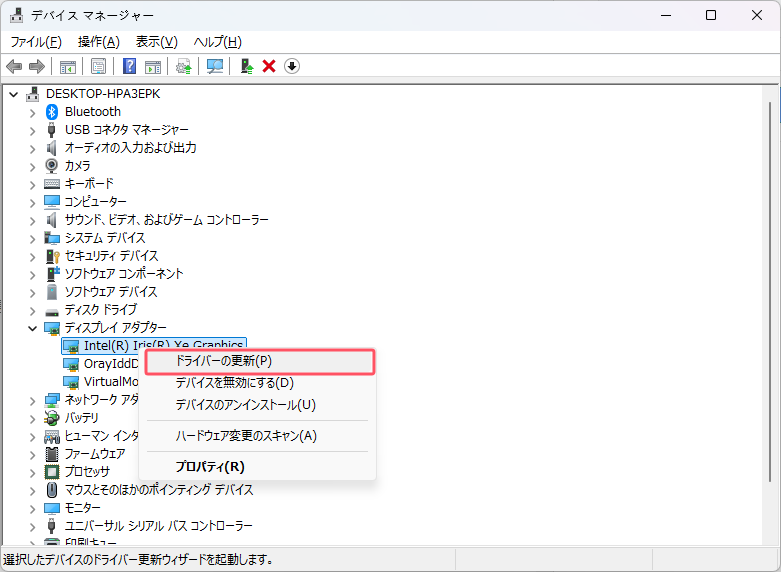Click the red X Uninstall device icon
Image resolution: width=781 pixels, height=572 pixels.
(x=269, y=66)
